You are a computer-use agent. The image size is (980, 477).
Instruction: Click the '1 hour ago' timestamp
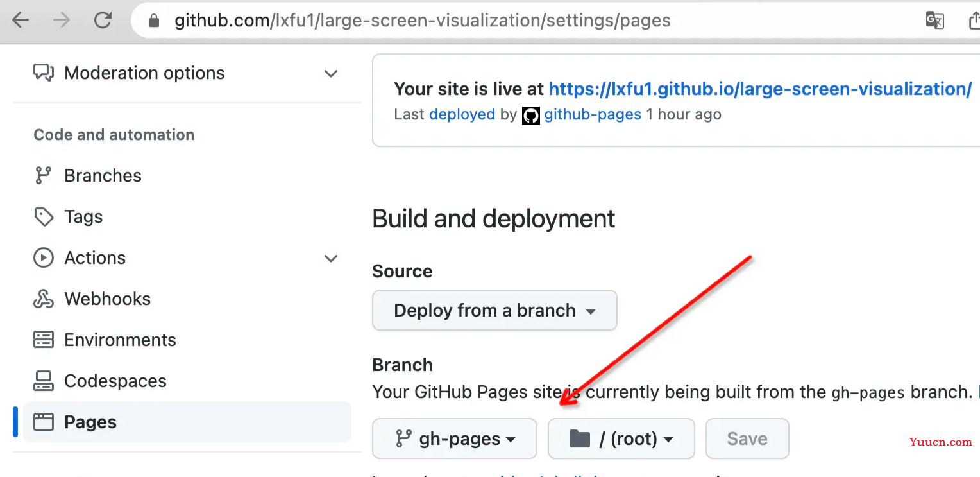tap(684, 115)
